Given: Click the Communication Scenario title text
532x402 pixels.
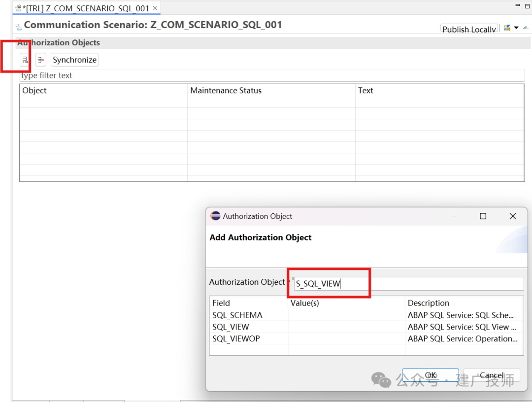Looking at the screenshot, I should coord(153,25).
